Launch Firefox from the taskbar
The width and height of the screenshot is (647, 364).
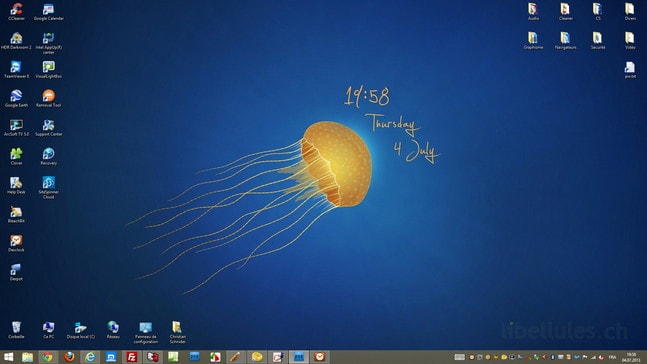[x=69, y=357]
